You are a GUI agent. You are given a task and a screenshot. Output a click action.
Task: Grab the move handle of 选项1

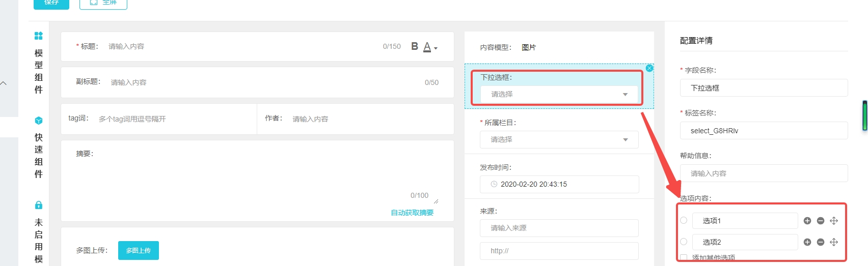[x=834, y=221]
